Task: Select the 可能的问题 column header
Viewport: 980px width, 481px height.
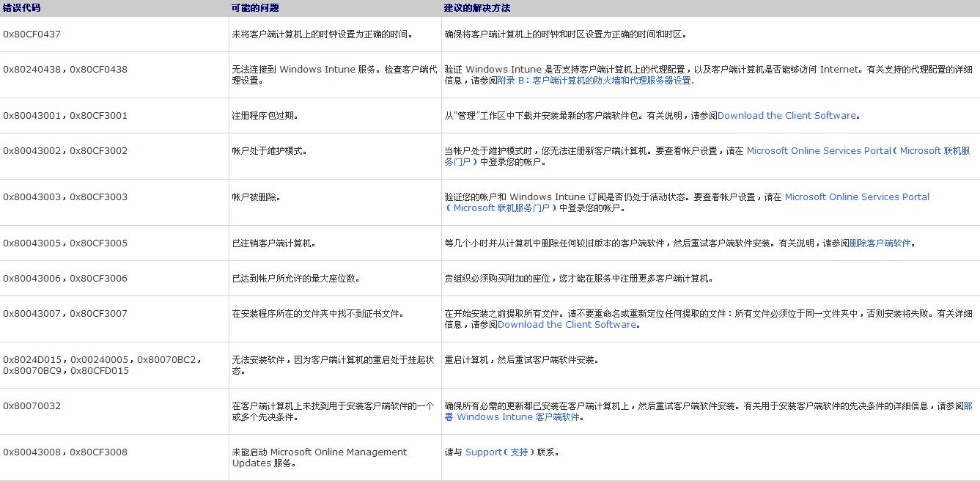Action: point(255,8)
